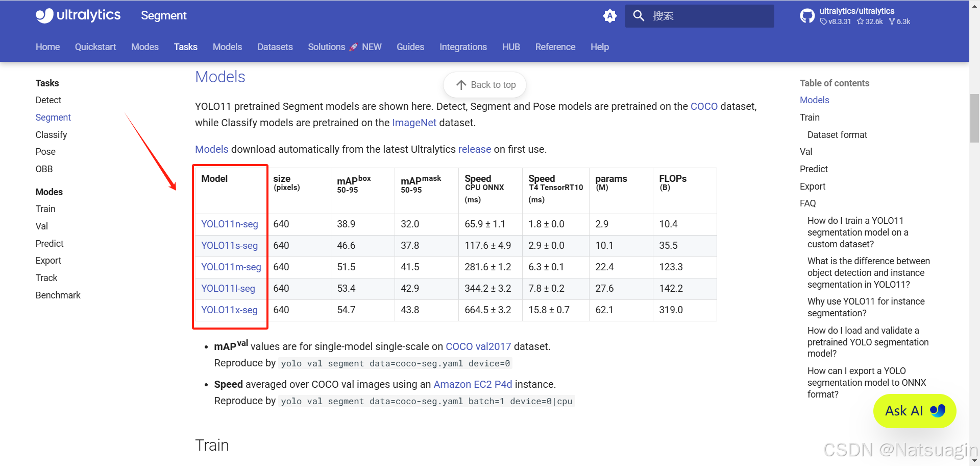Open Benchmark in the Modes sidebar

(x=58, y=295)
